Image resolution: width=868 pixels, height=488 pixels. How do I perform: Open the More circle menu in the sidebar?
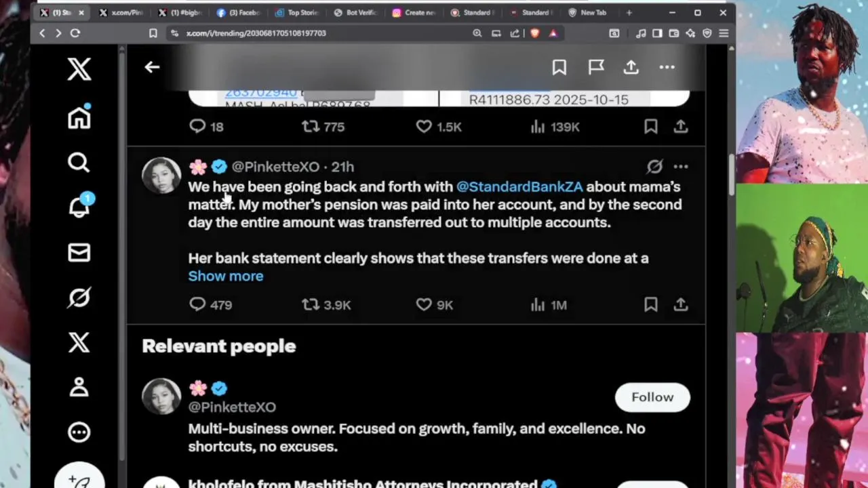(79, 432)
